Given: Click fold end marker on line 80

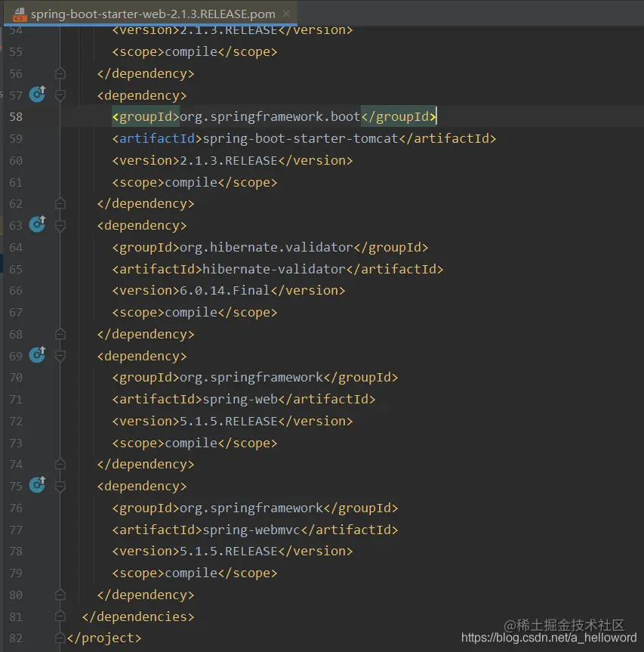Looking at the screenshot, I should [x=60, y=595].
